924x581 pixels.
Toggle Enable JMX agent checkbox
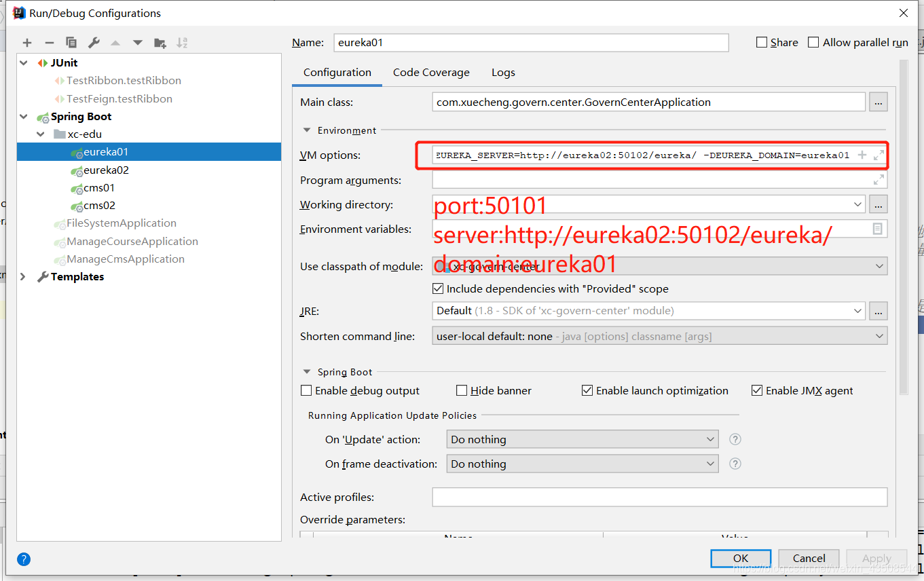(757, 390)
